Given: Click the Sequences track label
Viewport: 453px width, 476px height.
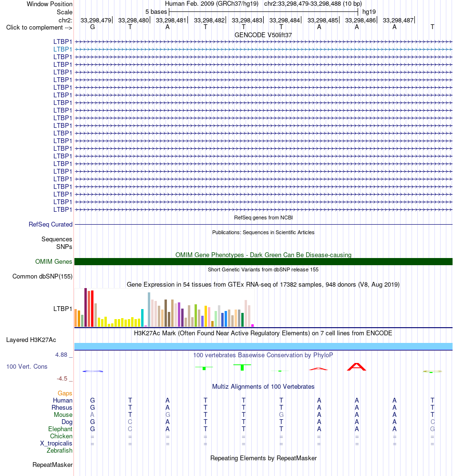Looking at the screenshot, I should [57, 239].
